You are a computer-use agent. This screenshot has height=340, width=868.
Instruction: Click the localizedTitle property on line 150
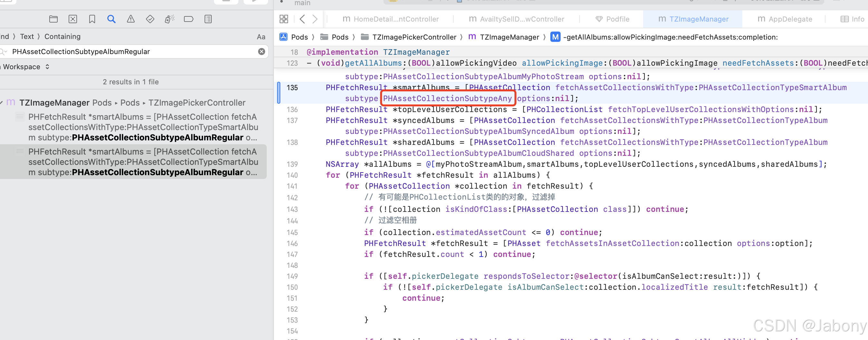[x=674, y=287]
